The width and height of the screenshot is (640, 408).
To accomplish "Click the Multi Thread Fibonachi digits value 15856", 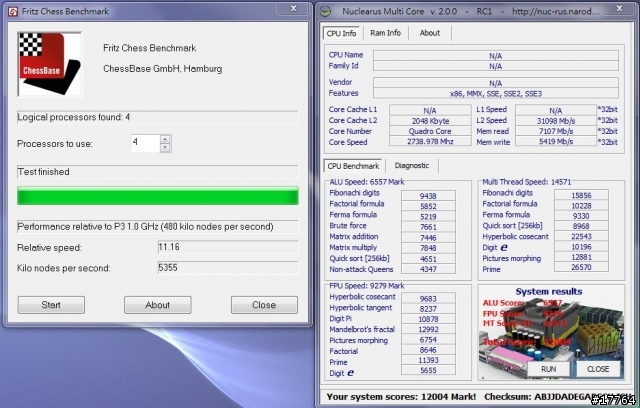I will pyautogui.click(x=581, y=195).
